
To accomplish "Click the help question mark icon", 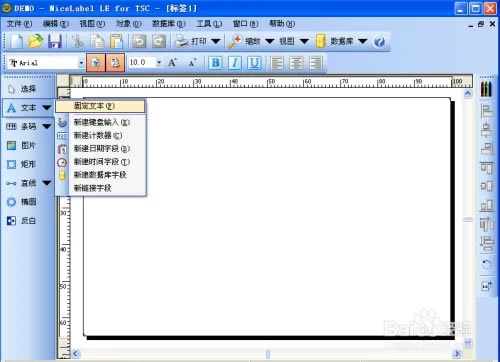I will click(x=379, y=42).
